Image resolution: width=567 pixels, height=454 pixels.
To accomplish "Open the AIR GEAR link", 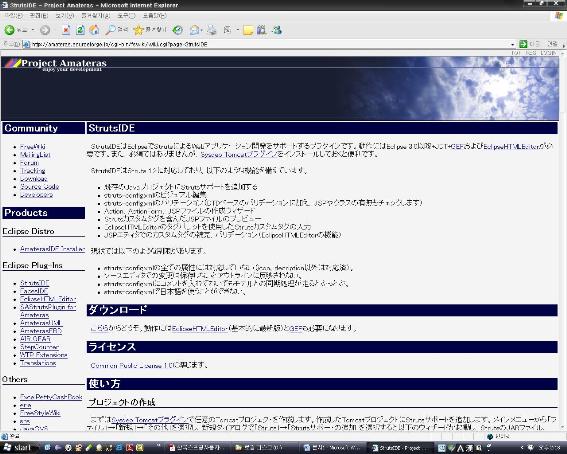I will (x=35, y=339).
